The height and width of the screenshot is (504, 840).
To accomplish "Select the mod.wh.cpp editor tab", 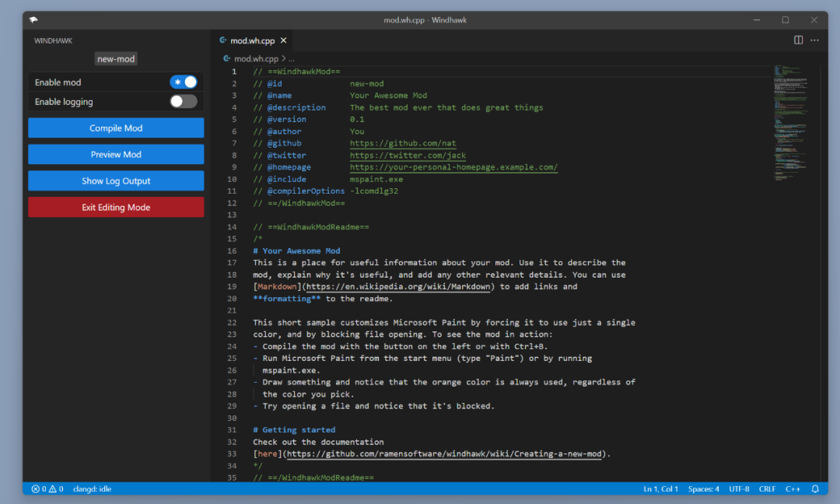I will tap(252, 40).
